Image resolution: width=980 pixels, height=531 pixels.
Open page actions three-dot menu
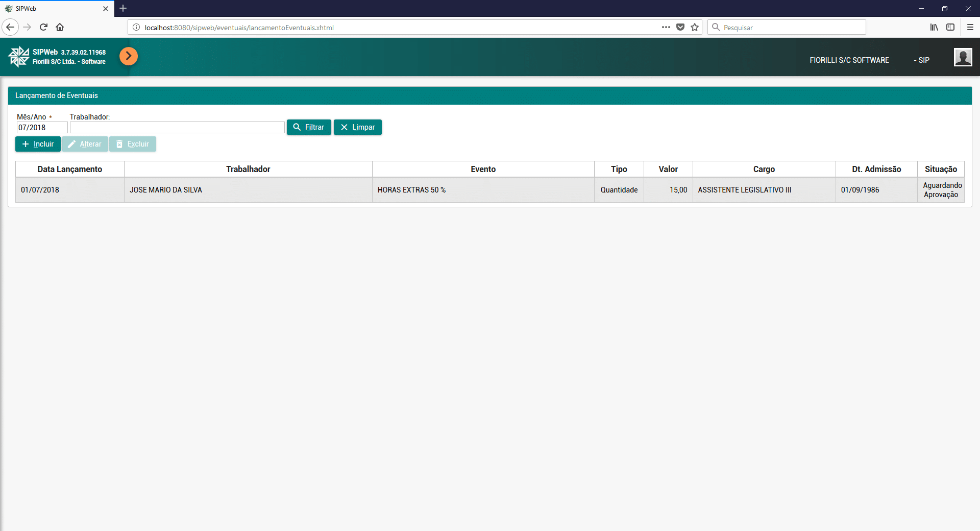point(666,27)
